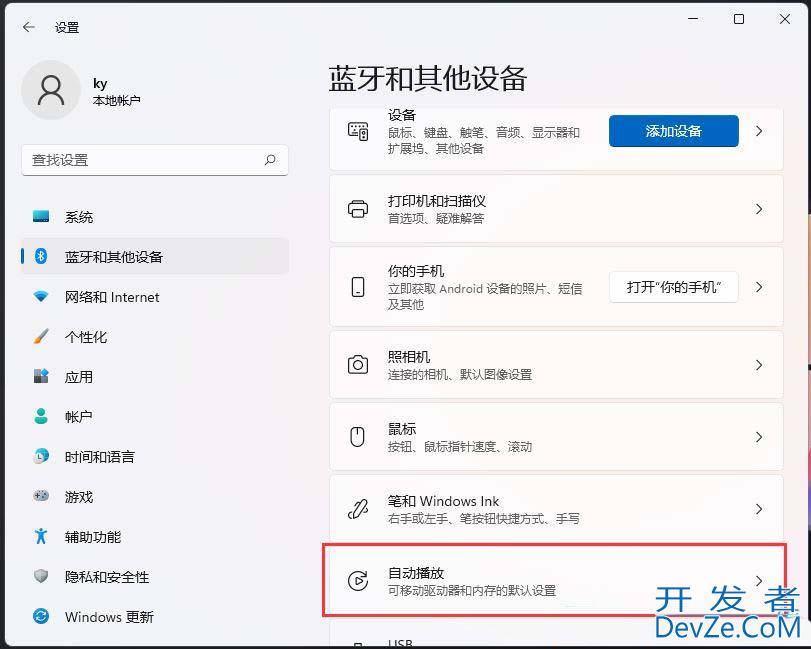811x649 pixels.
Task: Open 打印机和扫描仪 via its chevron
Action: [x=759, y=209]
